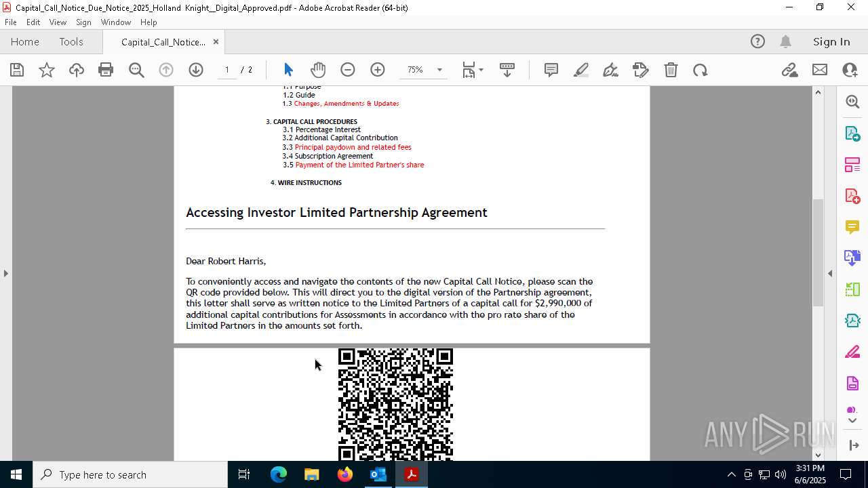
Task: Hide right pane with arrow handle
Action: pyautogui.click(x=830, y=273)
